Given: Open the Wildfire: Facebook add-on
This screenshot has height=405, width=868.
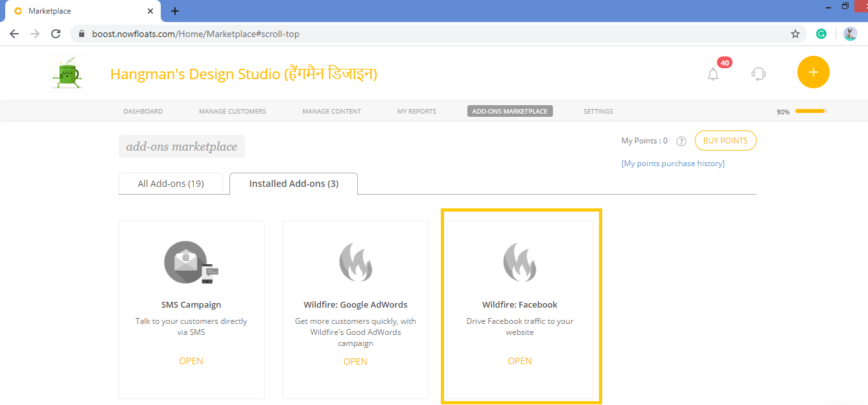Looking at the screenshot, I should pyautogui.click(x=520, y=361).
